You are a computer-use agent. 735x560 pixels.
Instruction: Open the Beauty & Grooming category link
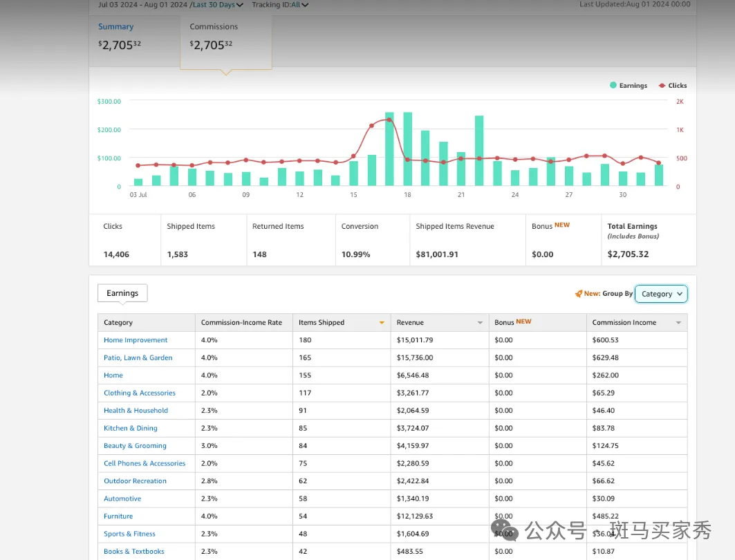[x=135, y=446]
